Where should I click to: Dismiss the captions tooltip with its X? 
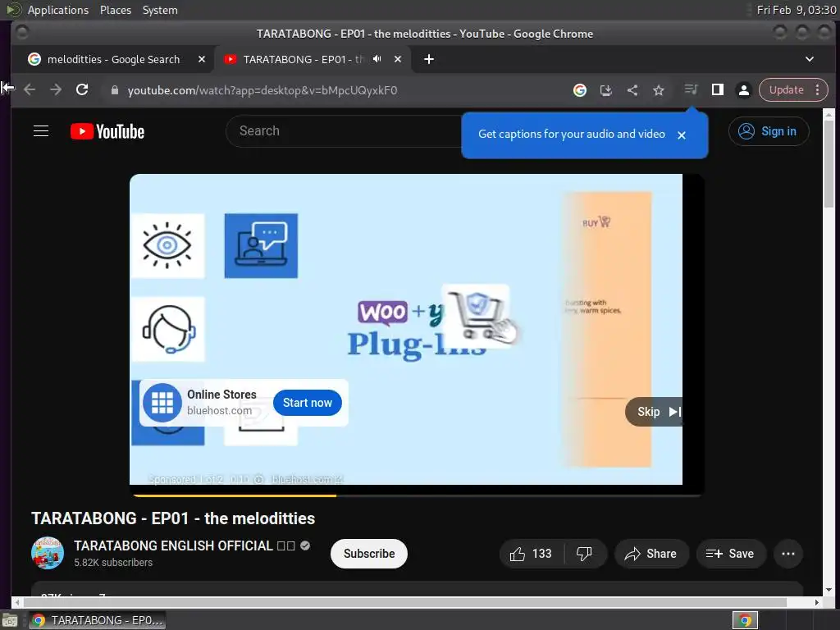point(682,135)
